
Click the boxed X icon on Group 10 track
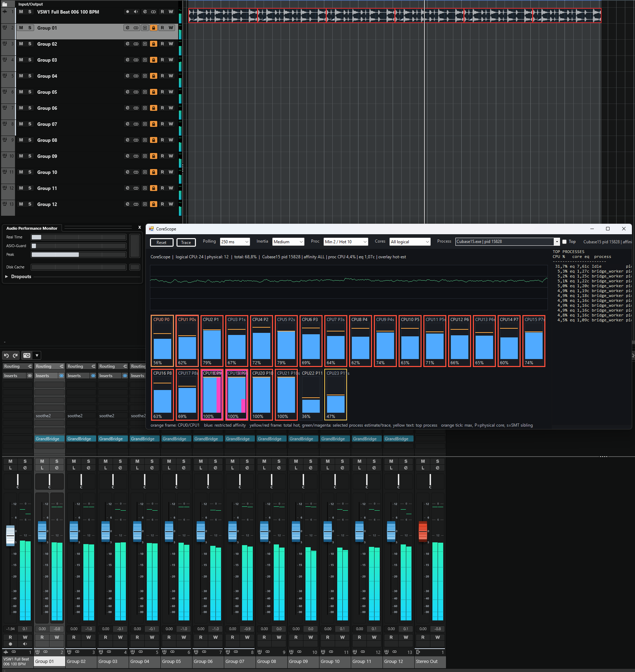pyautogui.click(x=145, y=172)
